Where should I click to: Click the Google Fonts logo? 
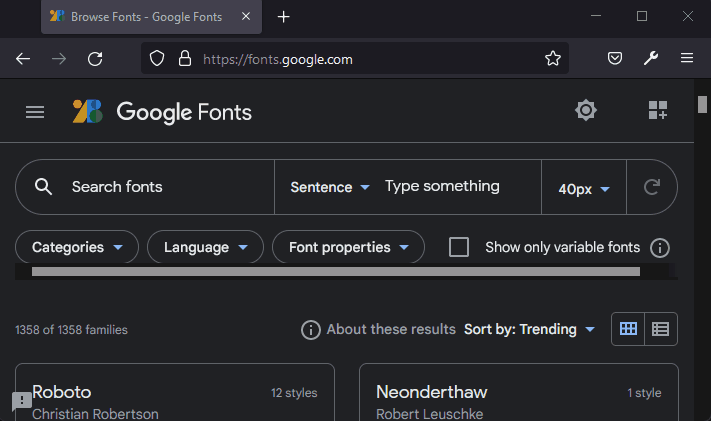point(162,112)
